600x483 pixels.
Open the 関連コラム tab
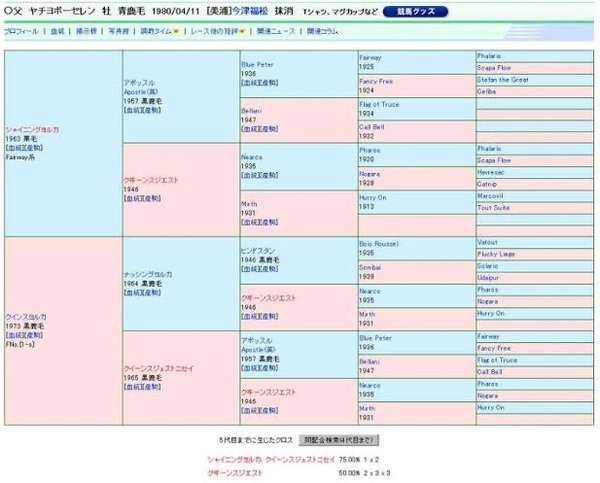point(323,31)
